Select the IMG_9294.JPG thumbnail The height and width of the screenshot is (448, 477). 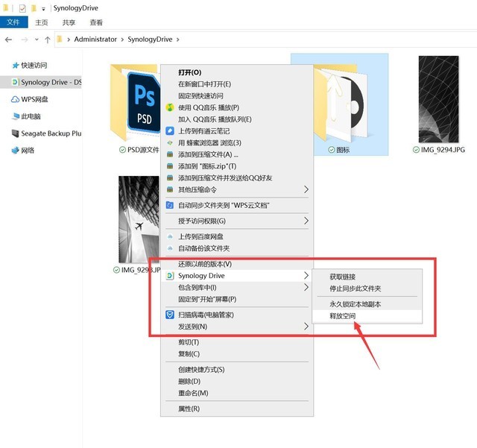(439, 99)
